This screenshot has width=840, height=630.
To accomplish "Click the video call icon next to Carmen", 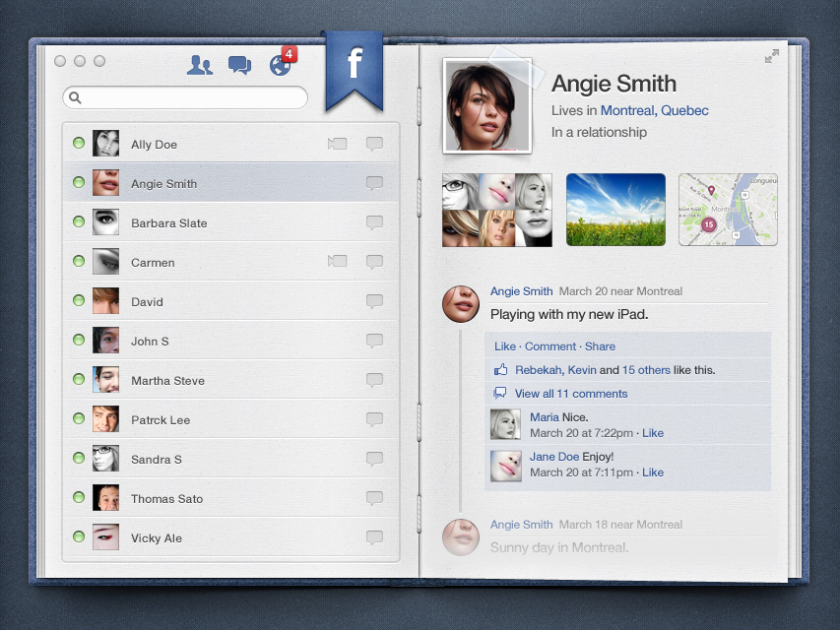I will click(x=338, y=262).
